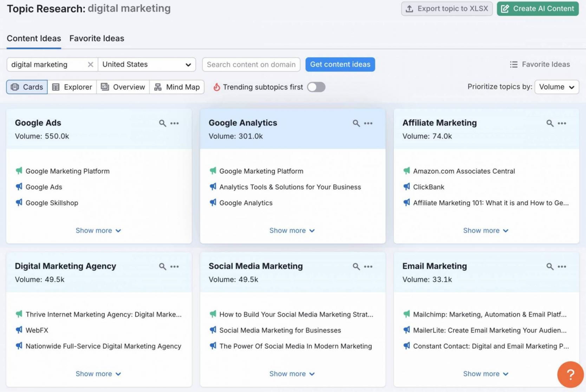This screenshot has height=392, width=586.
Task: Toggle Trending subtopics first switch
Action: (x=316, y=87)
